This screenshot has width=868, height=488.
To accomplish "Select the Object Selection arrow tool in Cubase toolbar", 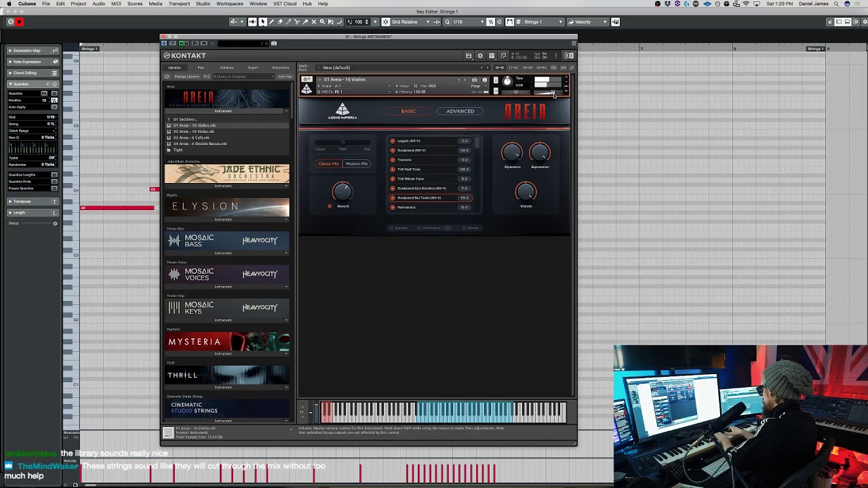I will coord(262,22).
